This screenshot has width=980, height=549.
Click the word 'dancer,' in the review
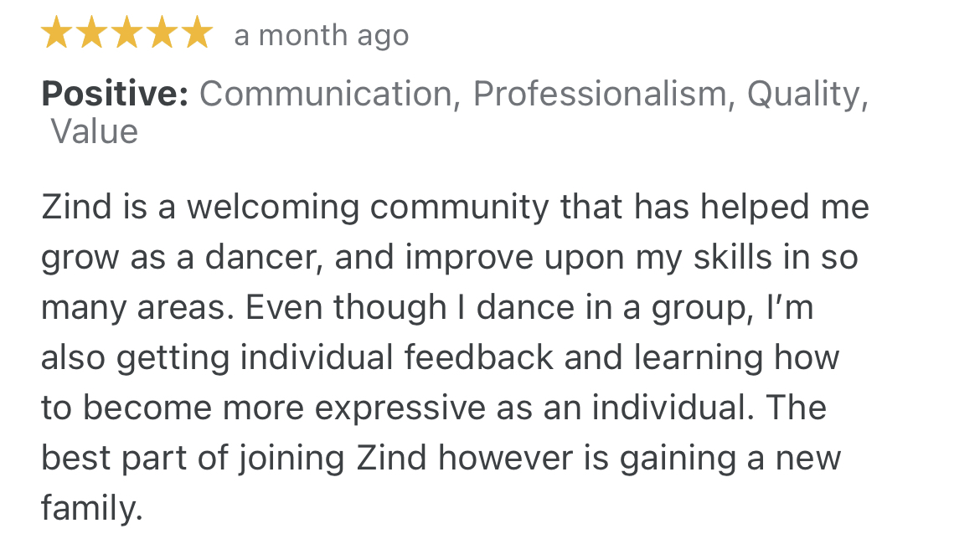(265, 257)
